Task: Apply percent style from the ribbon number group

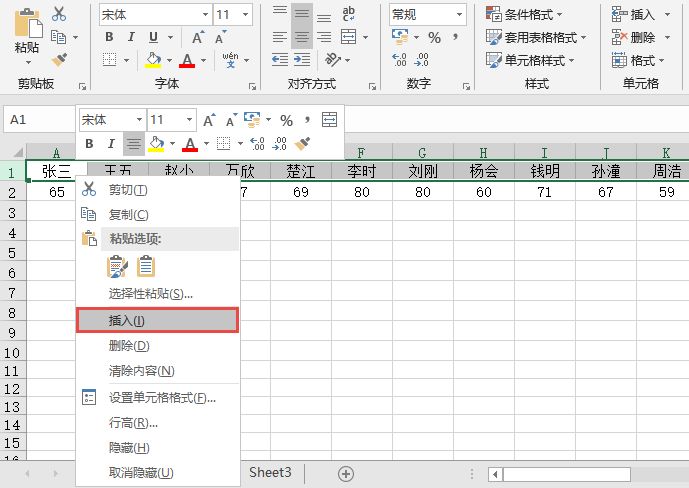Action: tap(434, 37)
